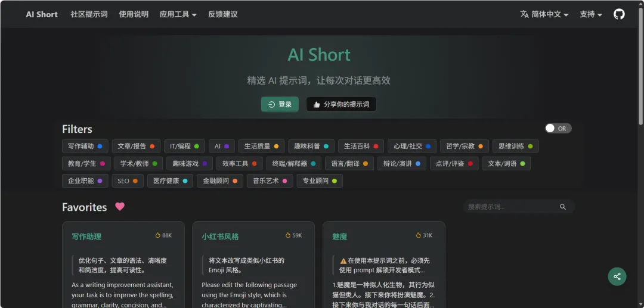Click the 31K count on 魅魔
Screen dimensions: 644x308
(428, 235)
